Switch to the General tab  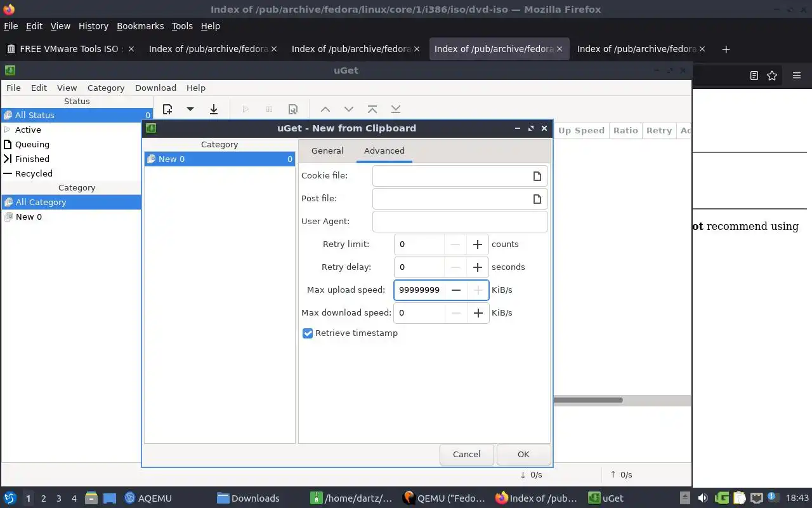[x=327, y=150]
